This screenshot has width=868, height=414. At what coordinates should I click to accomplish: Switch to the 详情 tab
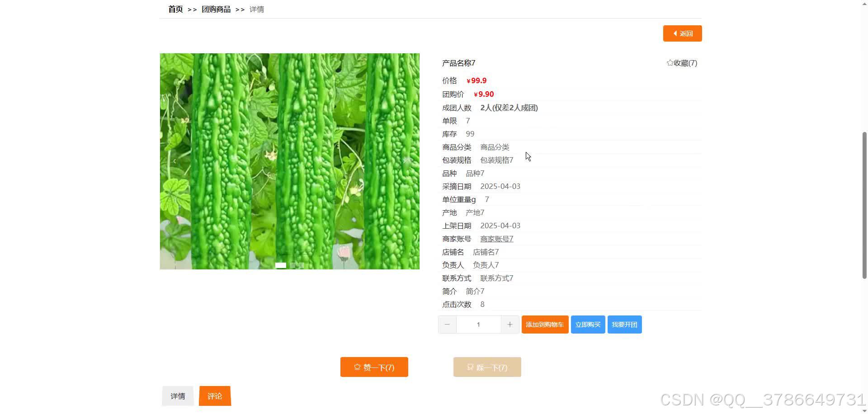tap(178, 396)
